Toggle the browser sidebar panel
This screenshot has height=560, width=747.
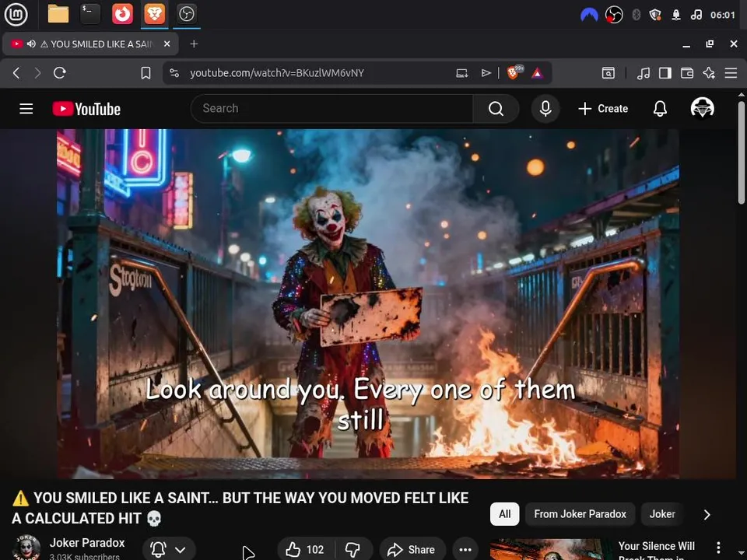[665, 73]
